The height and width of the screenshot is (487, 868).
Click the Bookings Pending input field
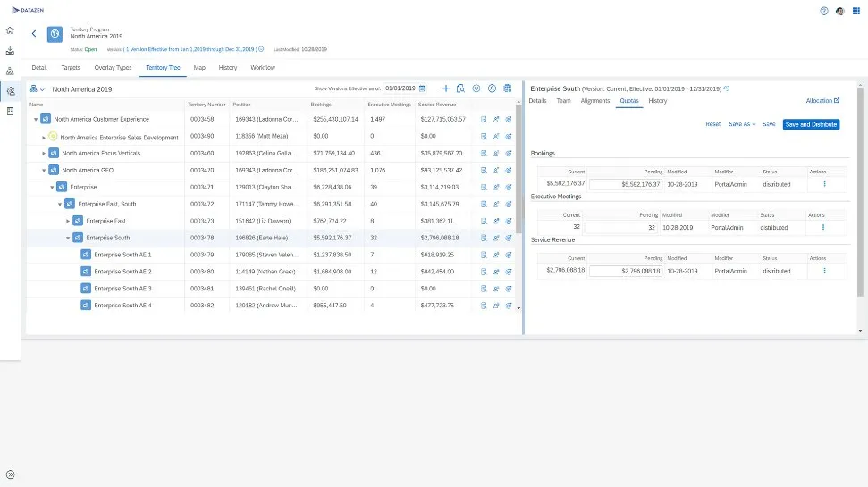click(x=626, y=184)
